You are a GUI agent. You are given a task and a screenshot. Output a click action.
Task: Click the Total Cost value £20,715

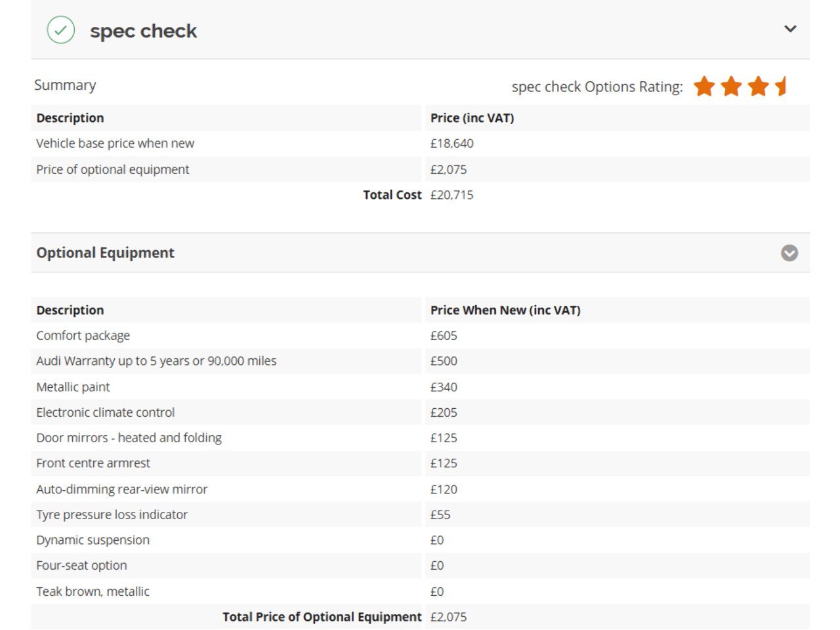click(451, 195)
